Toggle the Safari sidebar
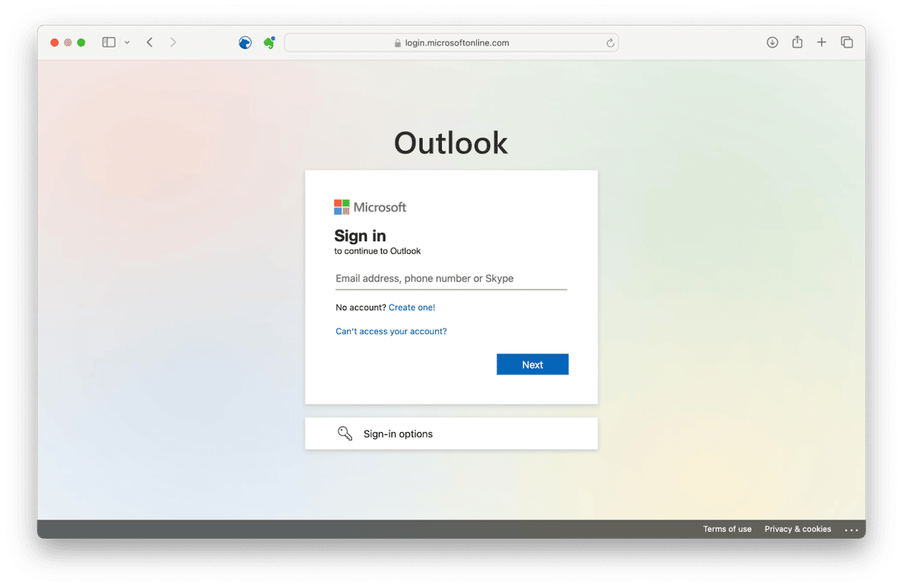This screenshot has height=588, width=903. coord(108,42)
